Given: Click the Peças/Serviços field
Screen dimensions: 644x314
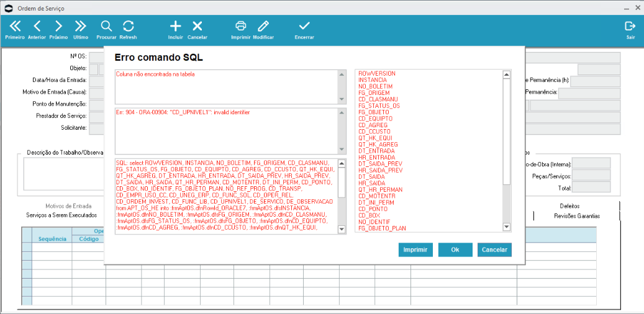Looking at the screenshot, I should [591, 176].
